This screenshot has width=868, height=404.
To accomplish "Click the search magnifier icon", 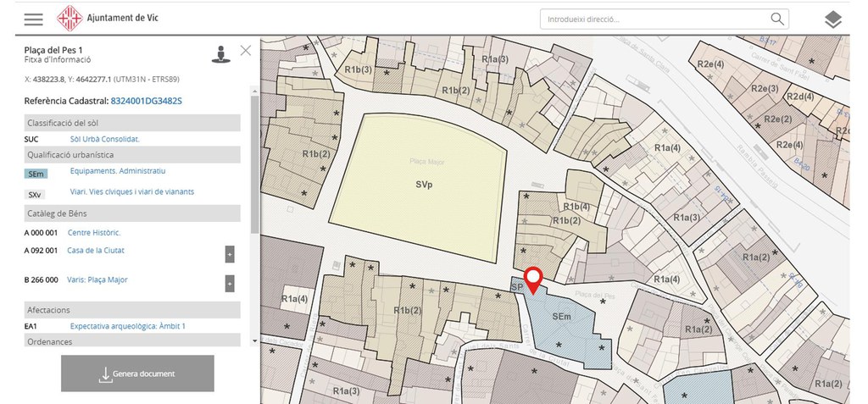I will pos(776,19).
